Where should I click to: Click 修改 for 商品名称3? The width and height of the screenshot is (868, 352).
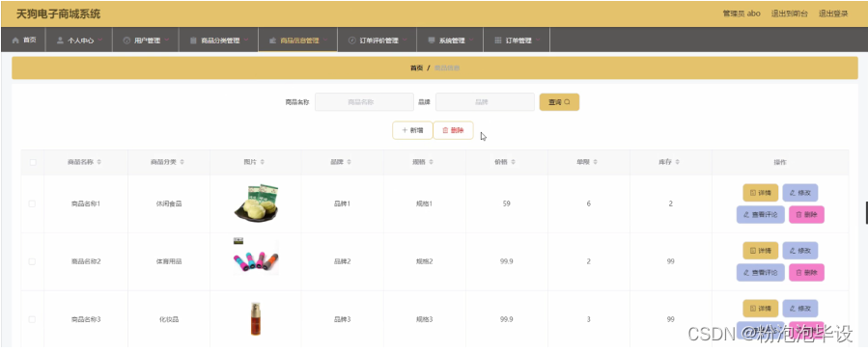pyautogui.click(x=800, y=309)
